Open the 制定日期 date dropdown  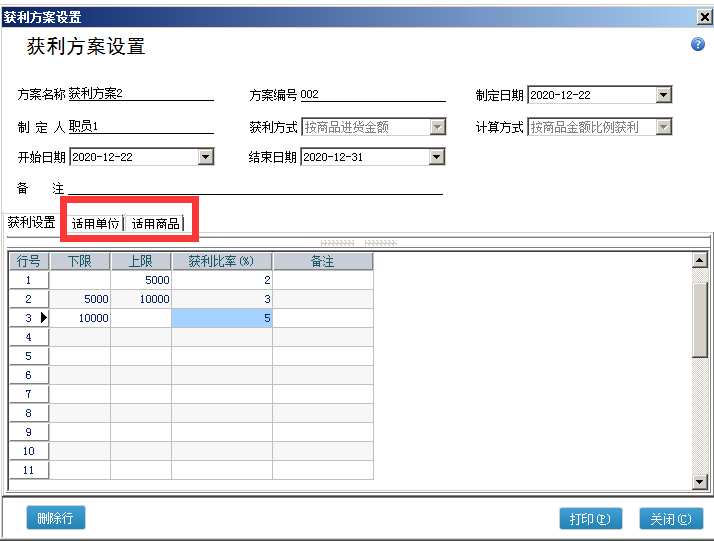(663, 95)
